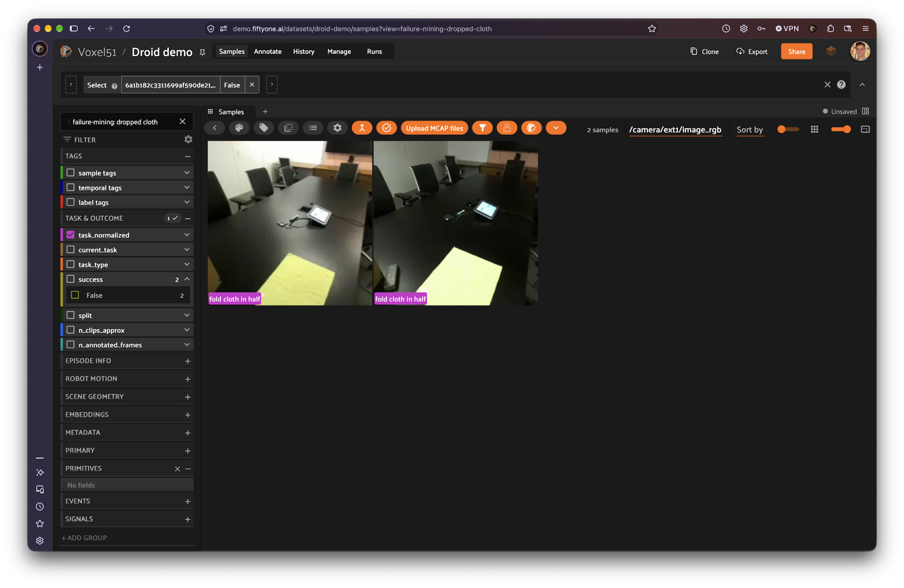The width and height of the screenshot is (904, 588).
Task: Open the orange more-operators chevron button
Action: click(x=556, y=128)
